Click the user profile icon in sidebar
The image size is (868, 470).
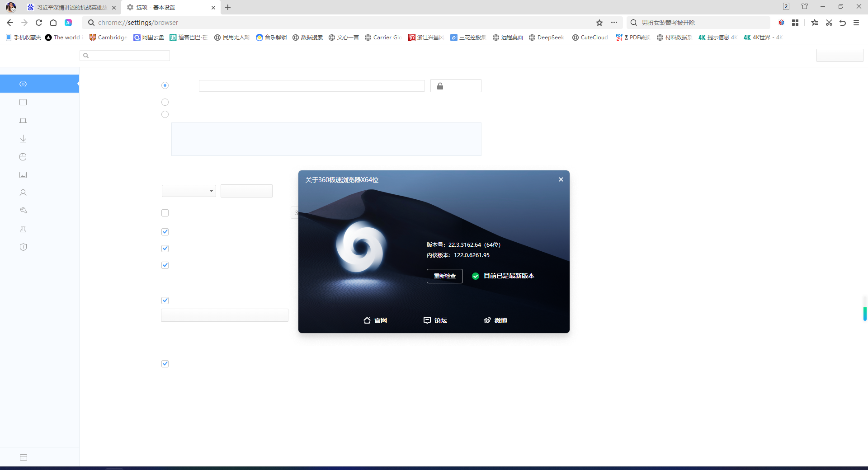23,193
